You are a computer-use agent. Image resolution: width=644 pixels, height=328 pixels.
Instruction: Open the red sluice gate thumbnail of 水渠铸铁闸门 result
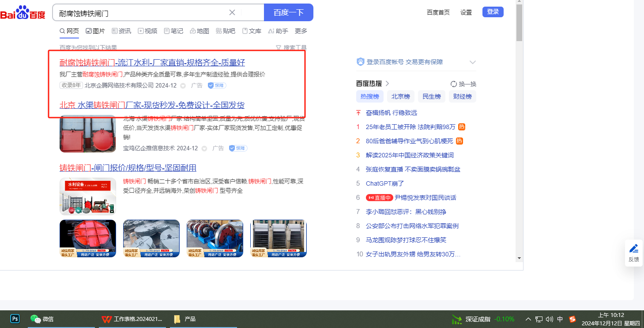(x=88, y=134)
